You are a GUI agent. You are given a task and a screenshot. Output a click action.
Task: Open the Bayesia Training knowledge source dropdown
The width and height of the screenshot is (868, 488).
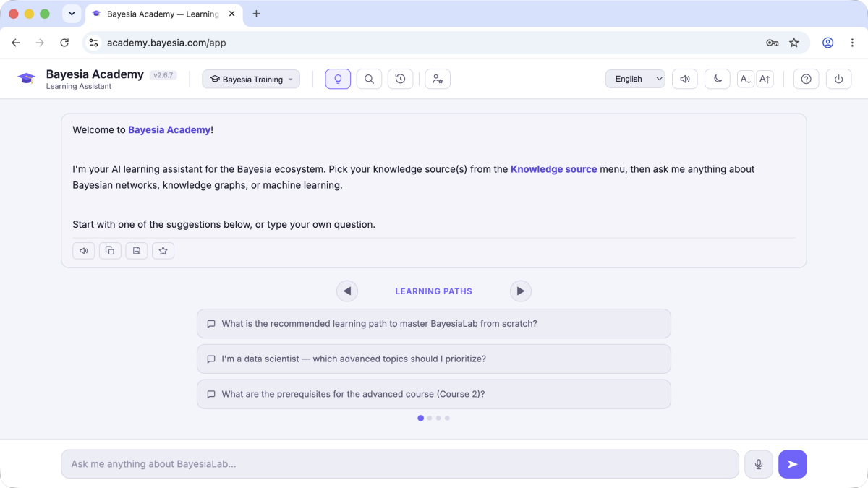pos(251,80)
